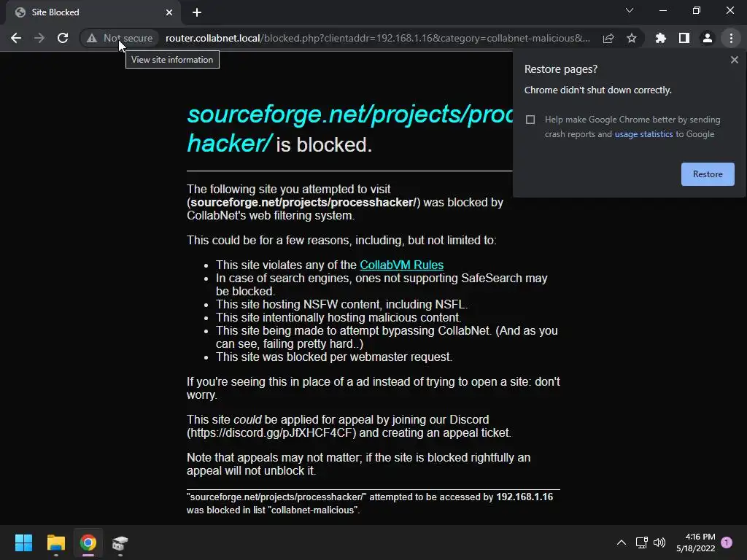Click Chrome icon in taskbar
The image size is (747, 560).
pos(88,542)
